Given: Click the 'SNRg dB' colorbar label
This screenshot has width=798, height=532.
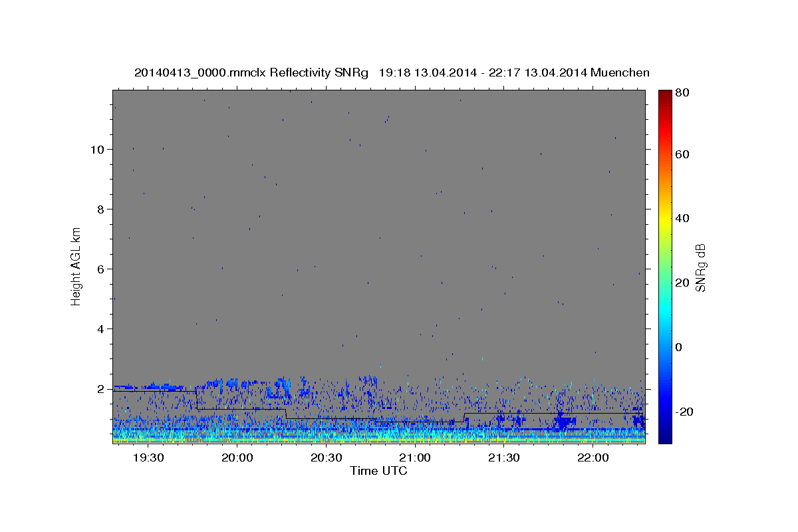Looking at the screenshot, I should pyautogui.click(x=700, y=267).
